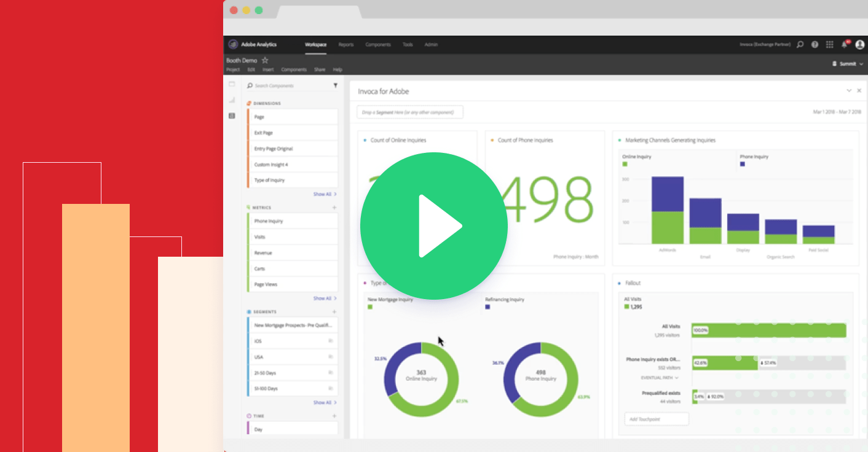Collapse the Invoca for Adobe panel chevron
Image resolution: width=868 pixels, height=452 pixels.
[848, 90]
